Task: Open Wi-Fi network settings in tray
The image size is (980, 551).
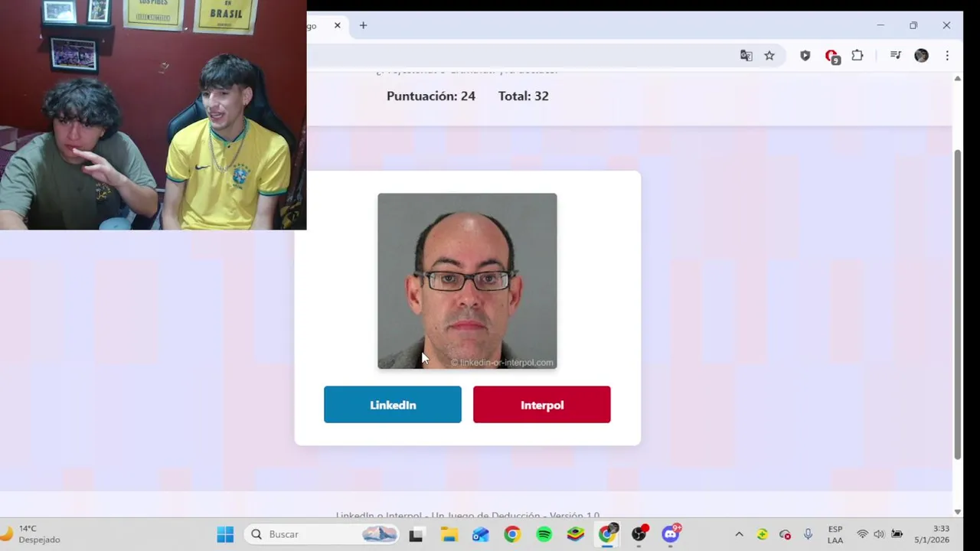Action: coord(862,534)
